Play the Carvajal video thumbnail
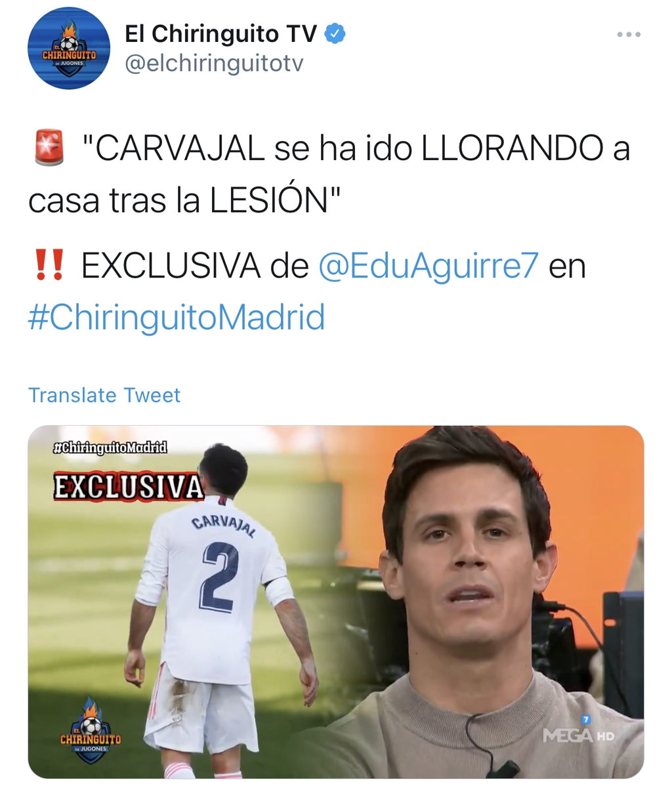672x786 pixels. tap(336, 602)
